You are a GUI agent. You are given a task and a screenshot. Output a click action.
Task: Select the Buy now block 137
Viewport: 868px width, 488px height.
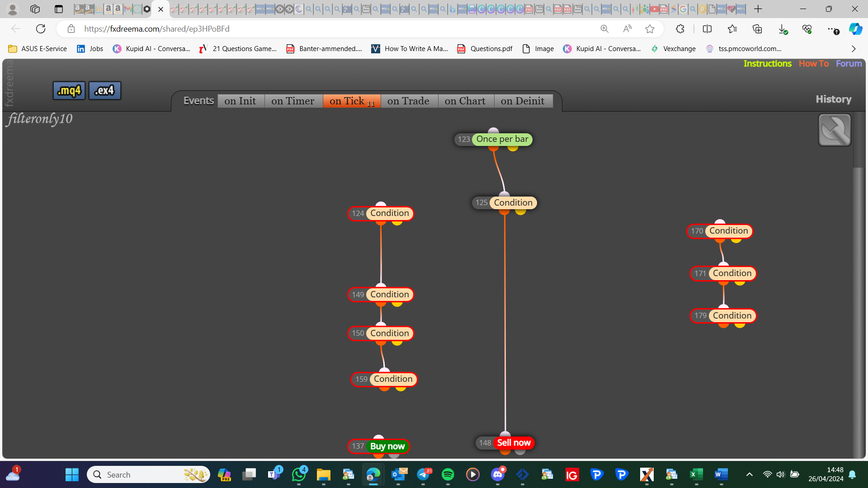coord(379,446)
